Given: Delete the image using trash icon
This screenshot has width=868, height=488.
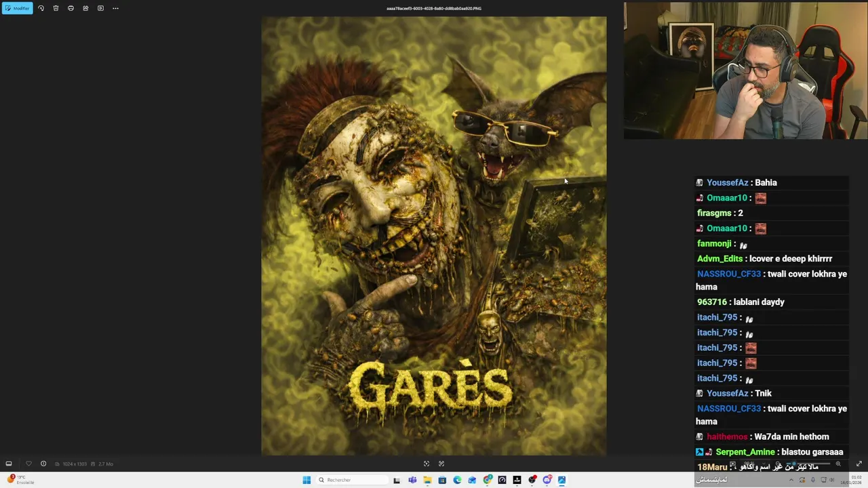Looking at the screenshot, I should pos(56,8).
